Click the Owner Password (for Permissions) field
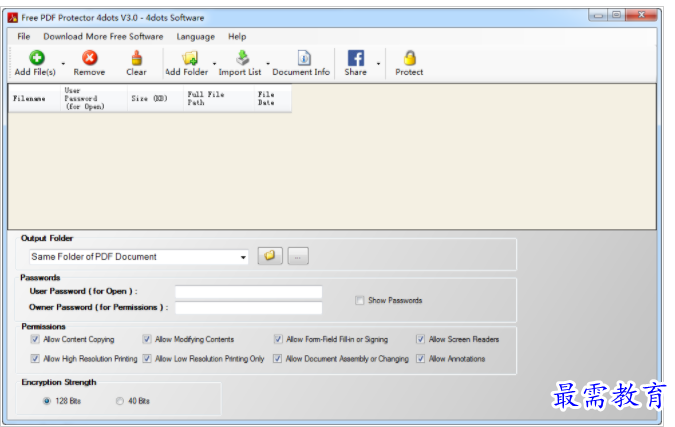Image resolution: width=675 pixels, height=427 pixels. tap(249, 308)
